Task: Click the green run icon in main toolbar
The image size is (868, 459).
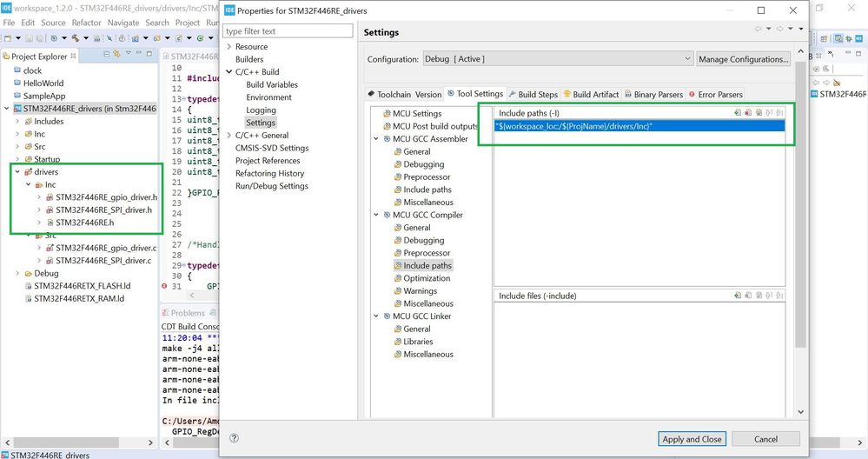Action: point(201,38)
